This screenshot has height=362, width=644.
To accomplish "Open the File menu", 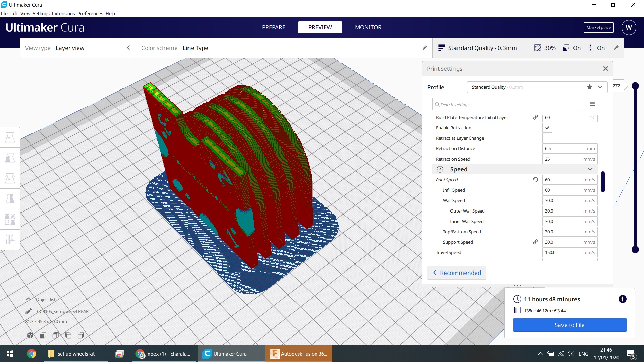I will [4, 14].
